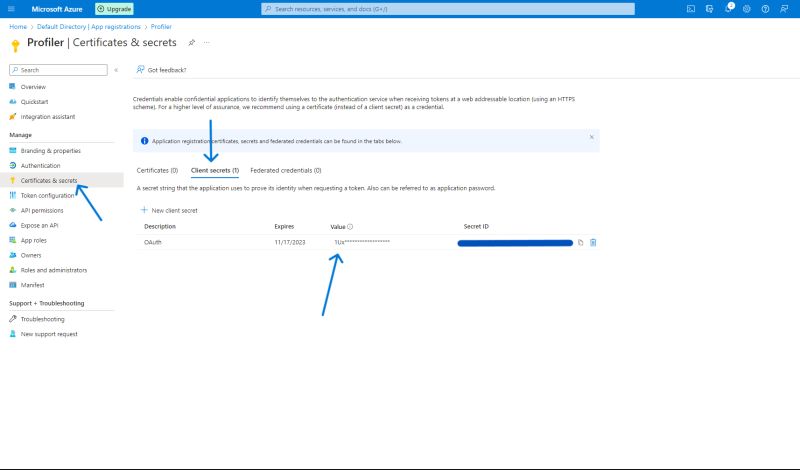Image resolution: width=800 pixels, height=470 pixels.
Task: Click the sidebar Search field
Action: coord(58,70)
